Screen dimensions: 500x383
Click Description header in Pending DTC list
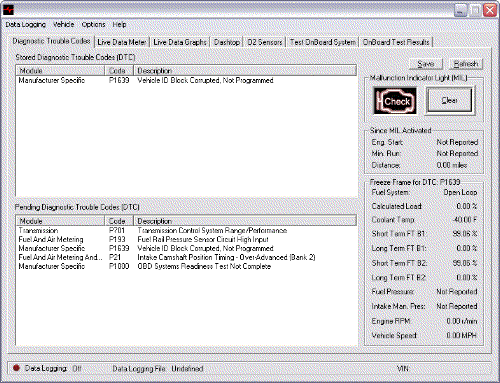tap(245, 221)
